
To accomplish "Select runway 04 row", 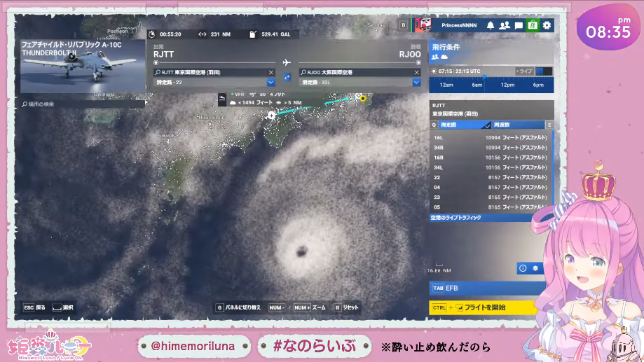I will point(491,187).
